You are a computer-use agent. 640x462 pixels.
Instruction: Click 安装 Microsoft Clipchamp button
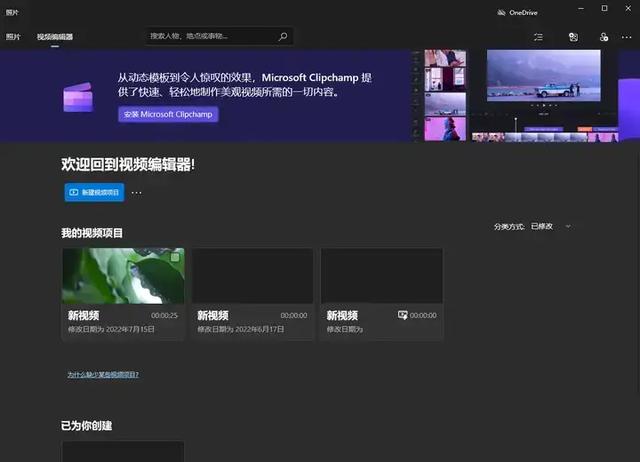click(168, 114)
